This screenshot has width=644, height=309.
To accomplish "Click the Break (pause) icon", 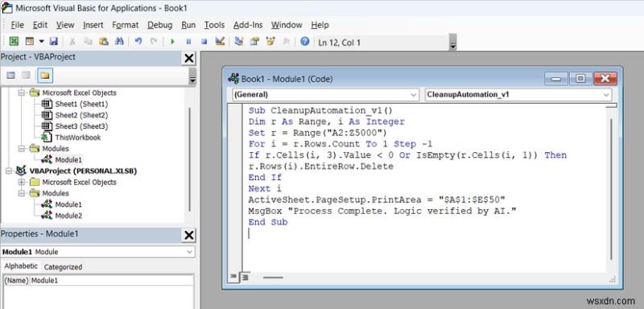I will pos(188,41).
